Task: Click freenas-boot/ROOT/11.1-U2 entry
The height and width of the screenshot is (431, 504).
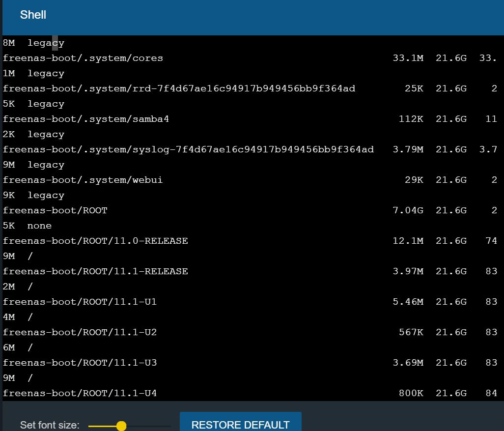Action: coord(80,332)
